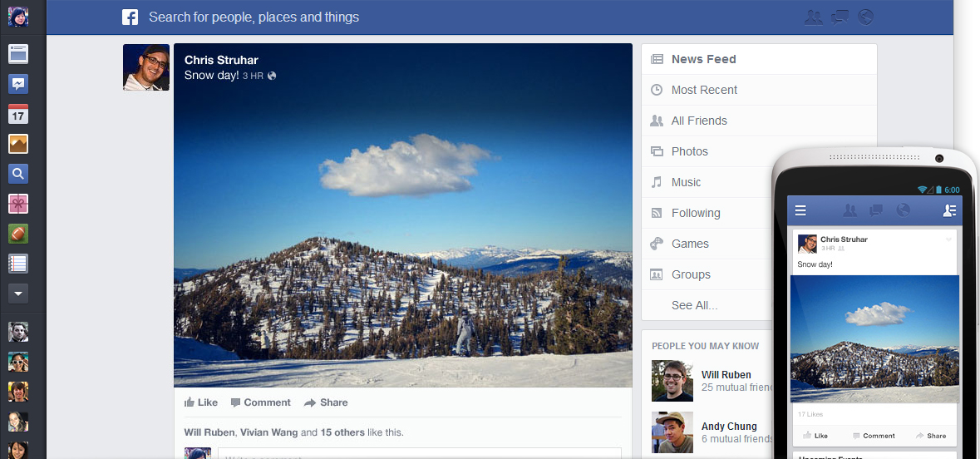Click Games controller icon
This screenshot has height=459, width=980.
(657, 244)
